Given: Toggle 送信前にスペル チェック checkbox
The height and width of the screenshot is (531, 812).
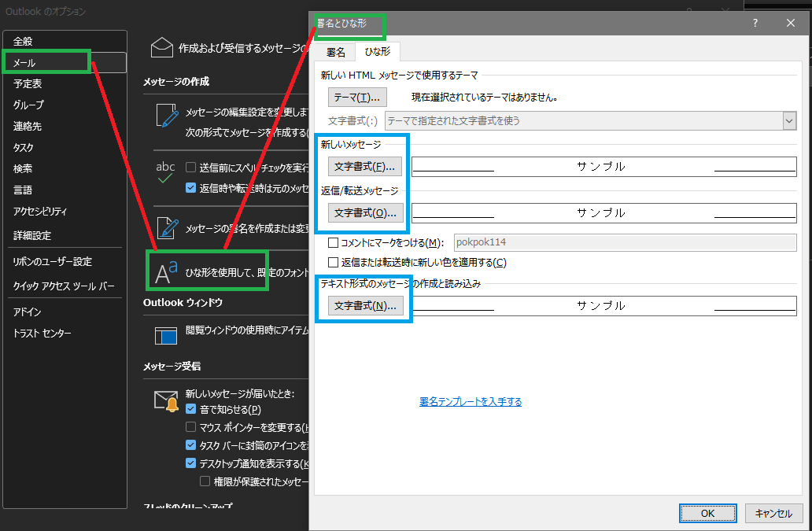Looking at the screenshot, I should click(x=190, y=167).
